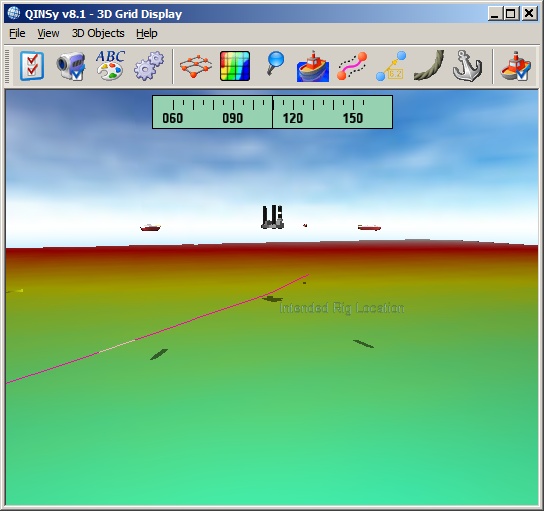Select the ship on water icon
This screenshot has width=544, height=511.
point(313,66)
